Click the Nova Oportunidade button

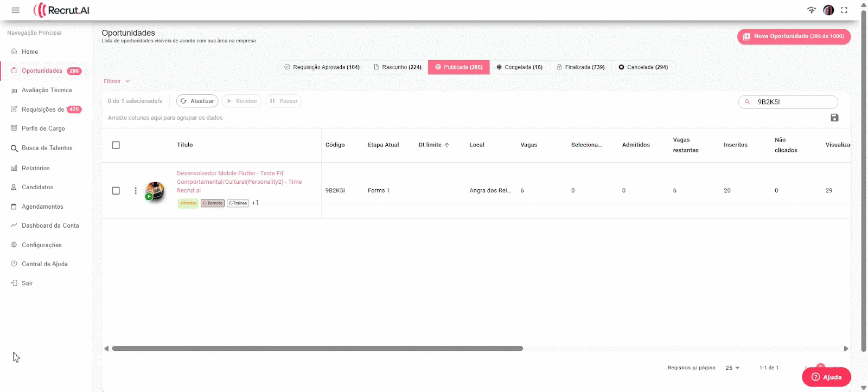point(793,36)
